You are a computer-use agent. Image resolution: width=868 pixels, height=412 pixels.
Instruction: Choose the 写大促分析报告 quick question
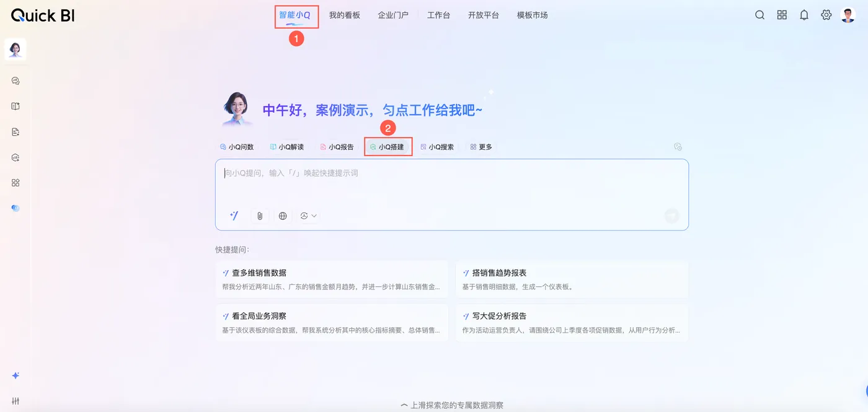tap(572, 323)
